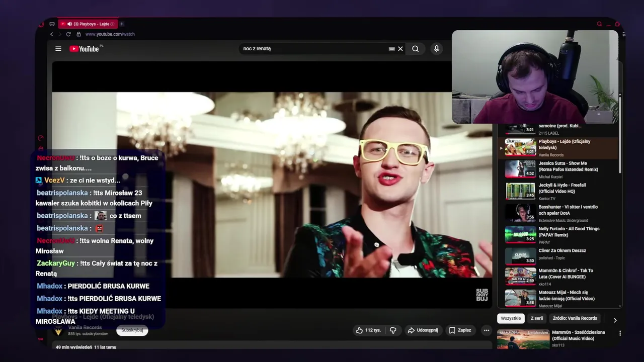The image size is (644, 362).
Task: Subscribe with the Subskrybuj button
Action: tap(132, 330)
